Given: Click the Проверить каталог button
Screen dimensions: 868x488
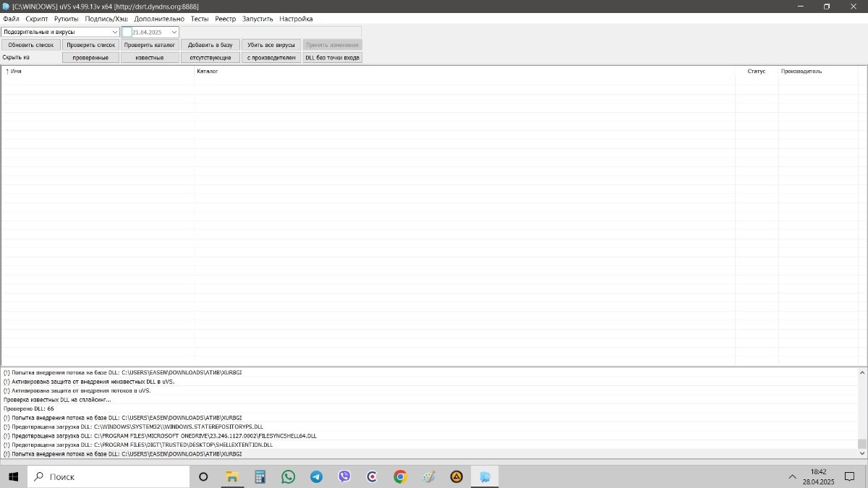Looking at the screenshot, I should pyautogui.click(x=150, y=45).
